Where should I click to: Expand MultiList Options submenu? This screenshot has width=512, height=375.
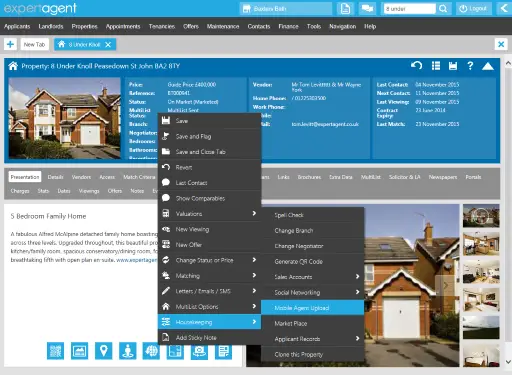click(x=209, y=307)
